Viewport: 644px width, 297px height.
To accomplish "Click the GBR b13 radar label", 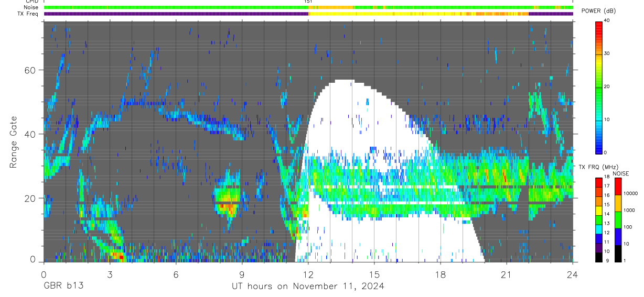I will point(63,286).
